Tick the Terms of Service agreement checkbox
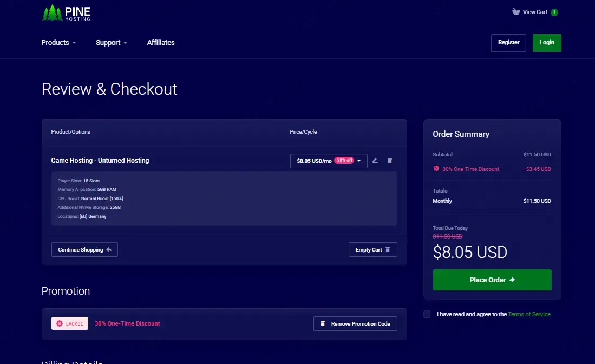595x364 pixels. click(427, 314)
